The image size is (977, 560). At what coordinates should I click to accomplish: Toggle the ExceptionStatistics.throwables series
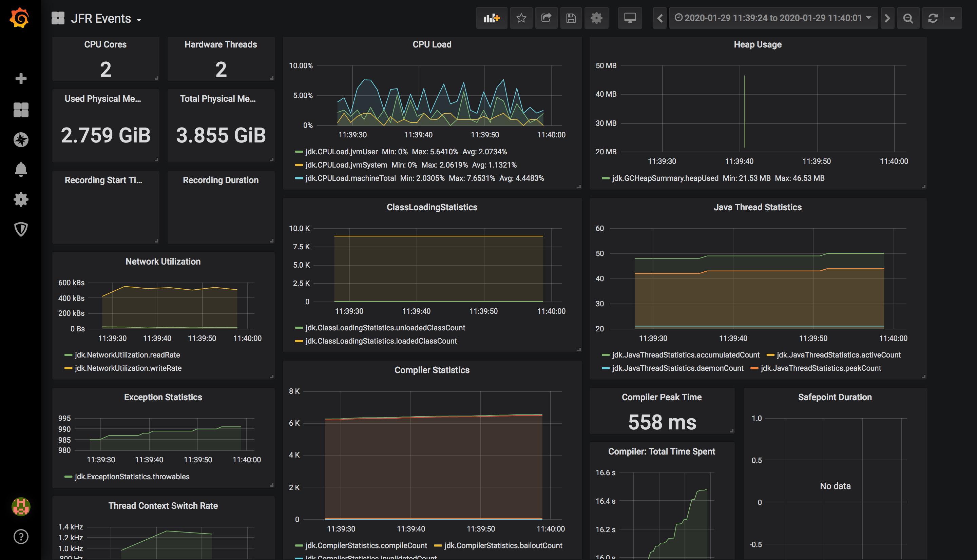tap(132, 477)
